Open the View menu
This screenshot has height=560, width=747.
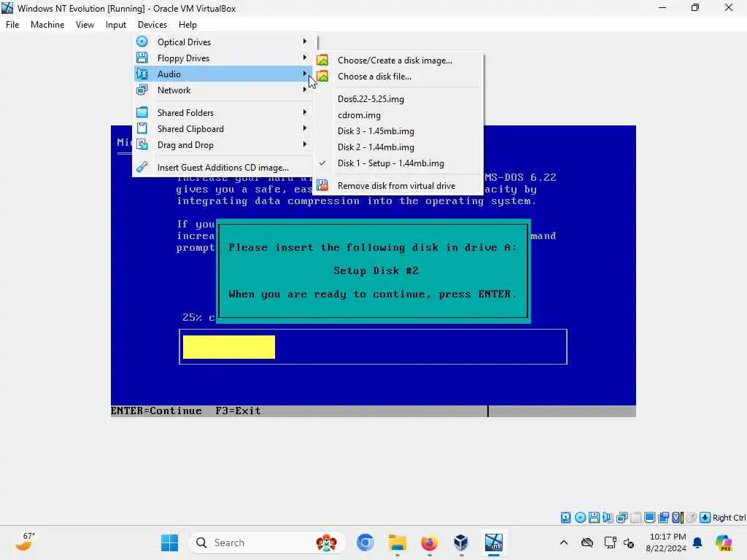[x=85, y=25]
